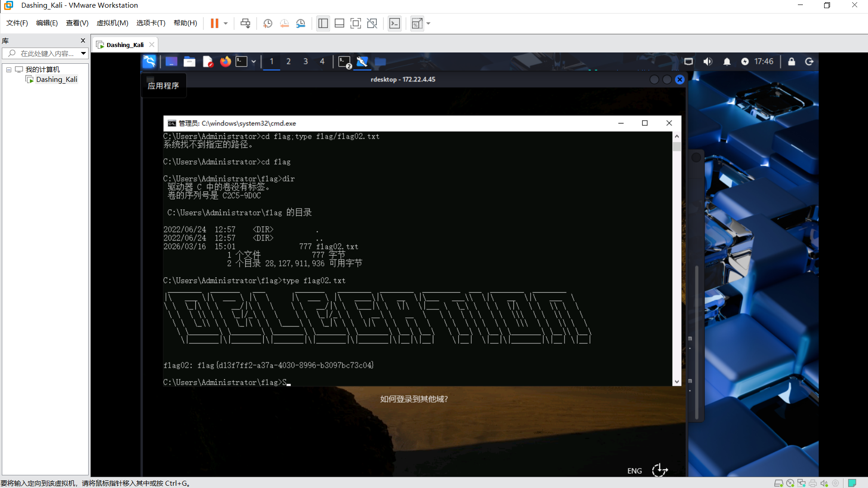Toggle the thumbnail bar view button
868x488 pixels.
pyautogui.click(x=339, y=24)
